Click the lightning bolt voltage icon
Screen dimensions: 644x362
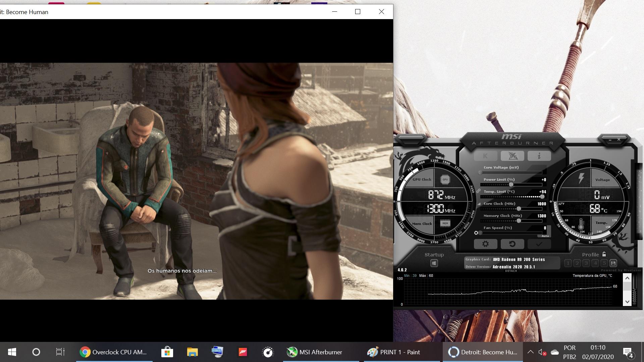(x=581, y=178)
